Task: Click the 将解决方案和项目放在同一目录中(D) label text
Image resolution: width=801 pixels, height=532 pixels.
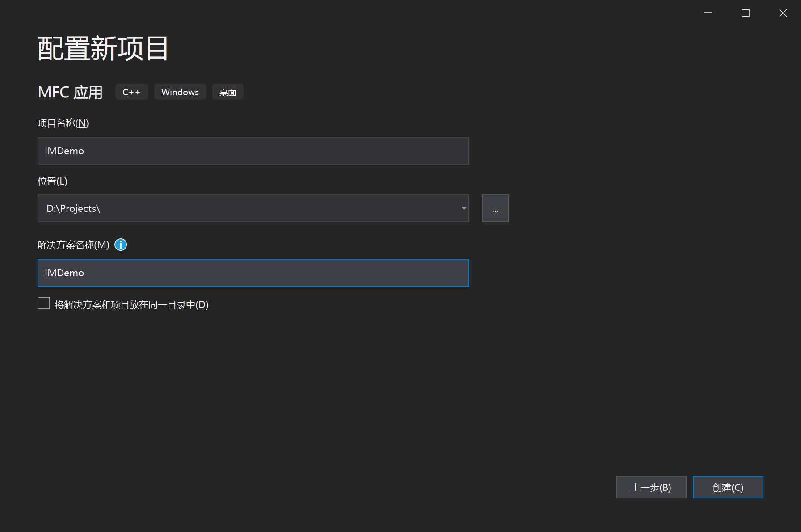Action: coord(131,305)
